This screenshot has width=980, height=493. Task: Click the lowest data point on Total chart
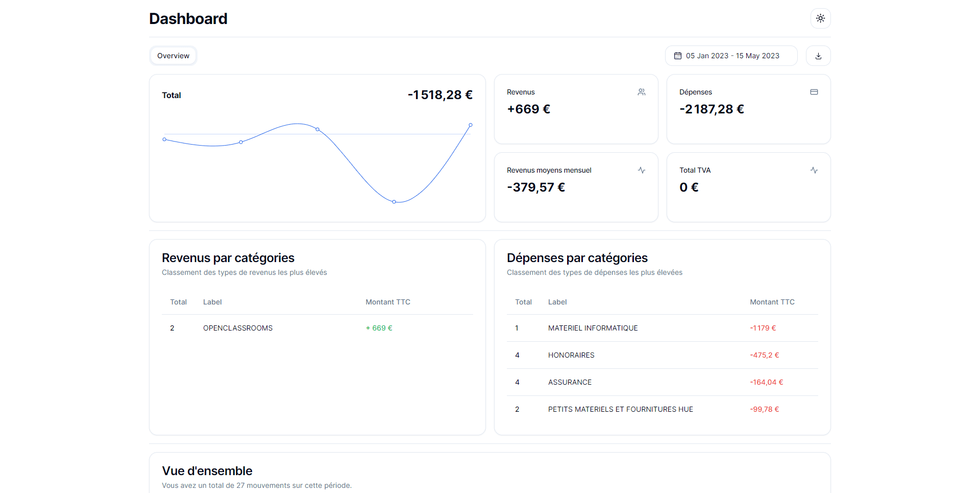394,202
